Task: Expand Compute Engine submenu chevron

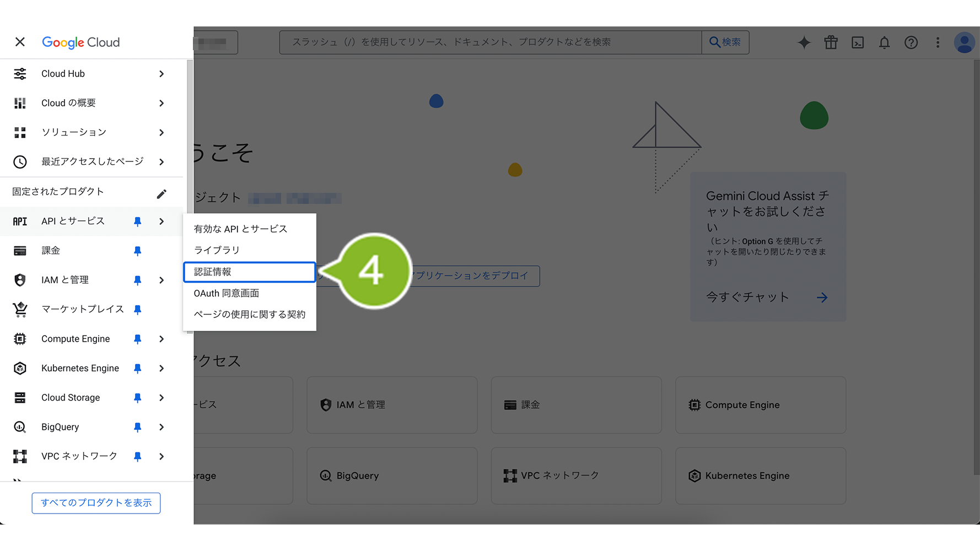Action: point(161,339)
